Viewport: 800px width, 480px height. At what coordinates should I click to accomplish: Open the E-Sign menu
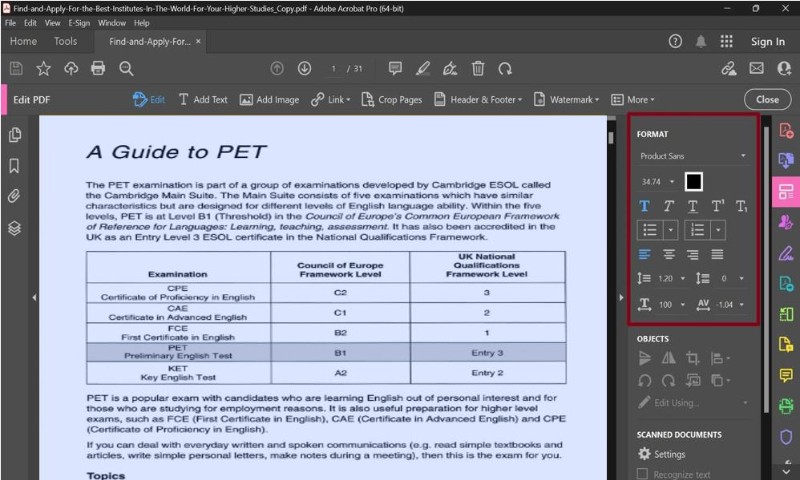[x=79, y=23]
